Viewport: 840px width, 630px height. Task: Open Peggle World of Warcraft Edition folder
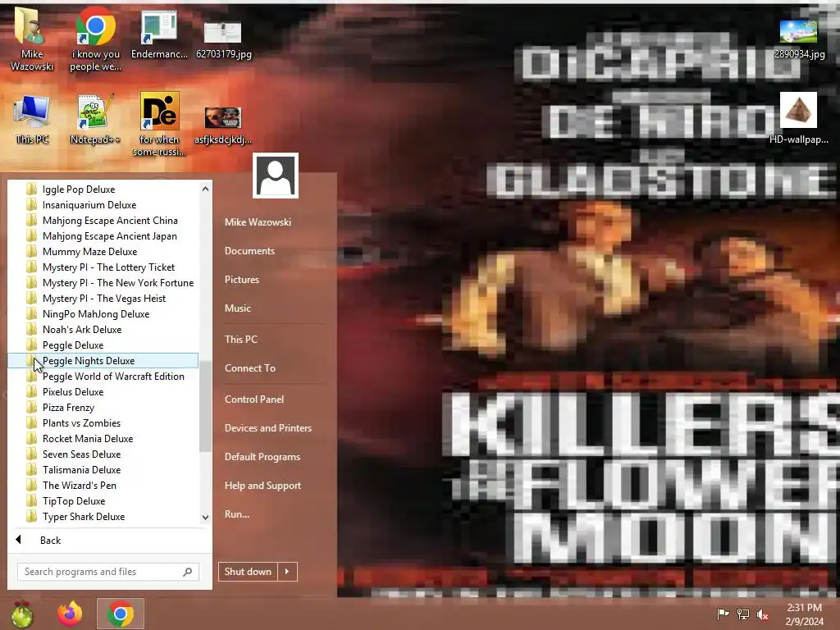tap(103, 376)
